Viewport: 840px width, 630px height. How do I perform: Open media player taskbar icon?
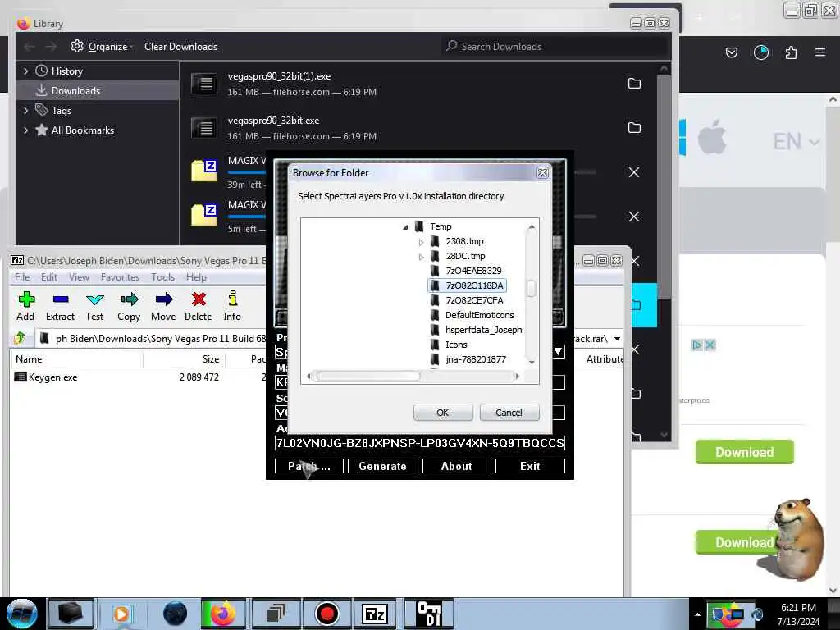click(121, 614)
